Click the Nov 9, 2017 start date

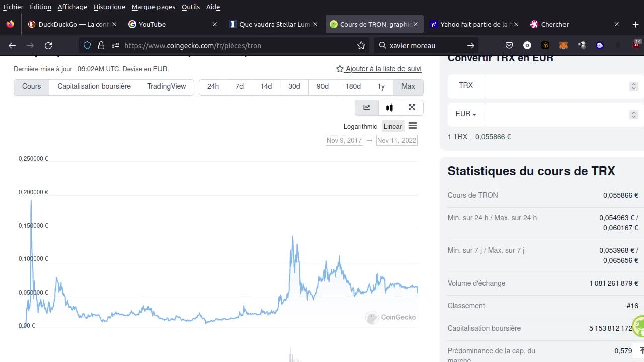(344, 140)
